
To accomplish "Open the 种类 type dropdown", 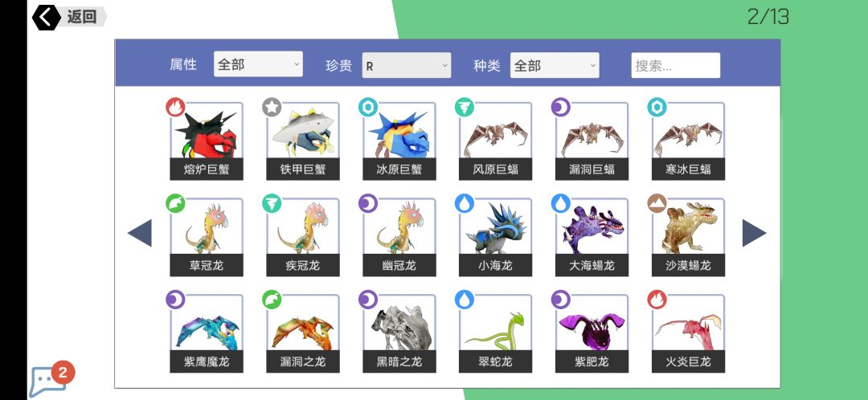I will click(555, 66).
